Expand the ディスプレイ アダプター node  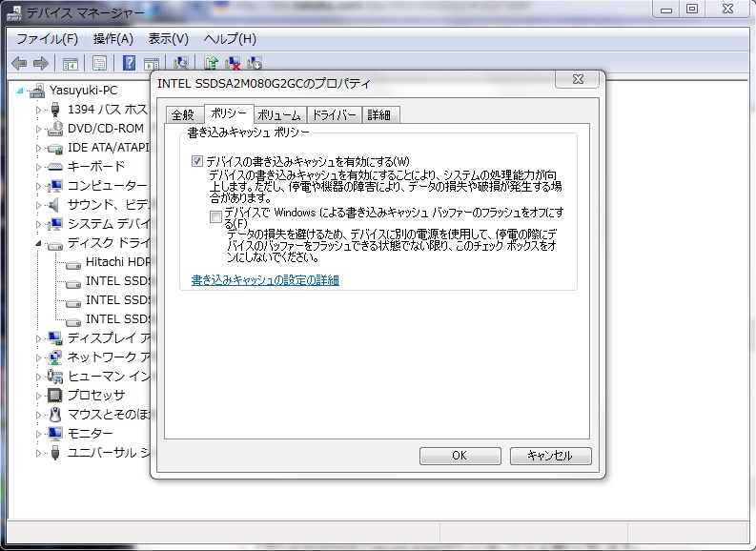pos(38,338)
